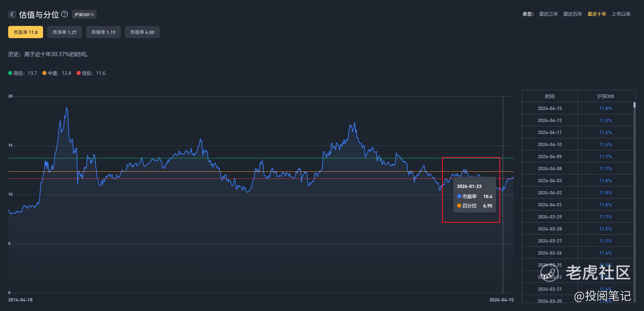The image size is (644, 311).
Task: Click the tooltip 市盈率 10.4 entry
Action: click(x=474, y=196)
